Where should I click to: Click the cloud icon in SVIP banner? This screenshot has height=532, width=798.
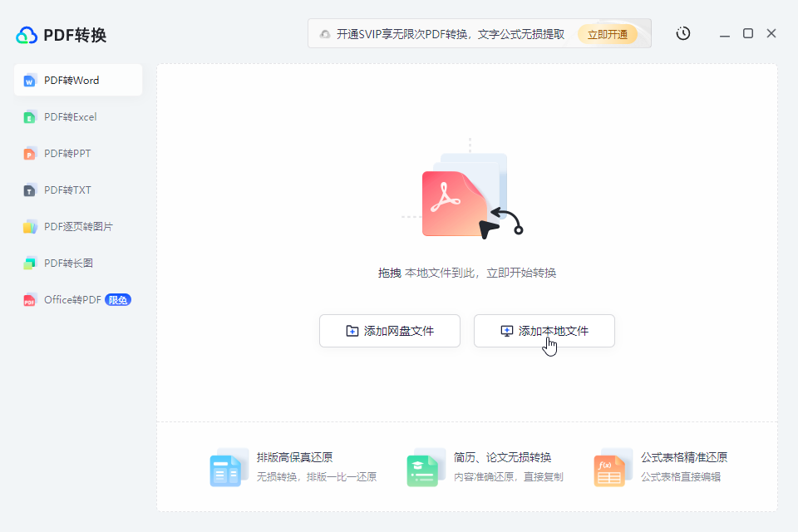tap(325, 34)
